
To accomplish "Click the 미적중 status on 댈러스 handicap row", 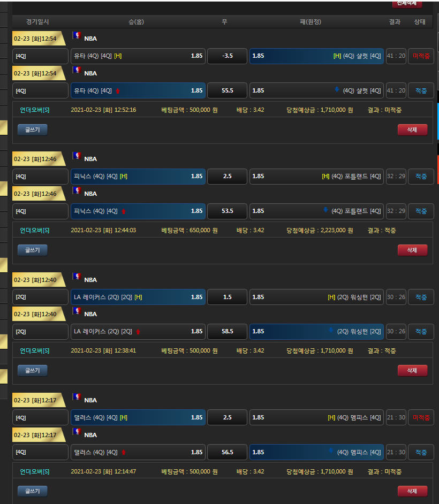I will click(421, 417).
